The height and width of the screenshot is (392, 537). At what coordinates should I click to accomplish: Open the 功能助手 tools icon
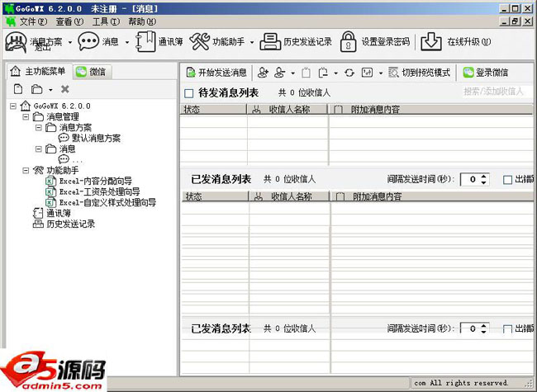pyautogui.click(x=200, y=41)
